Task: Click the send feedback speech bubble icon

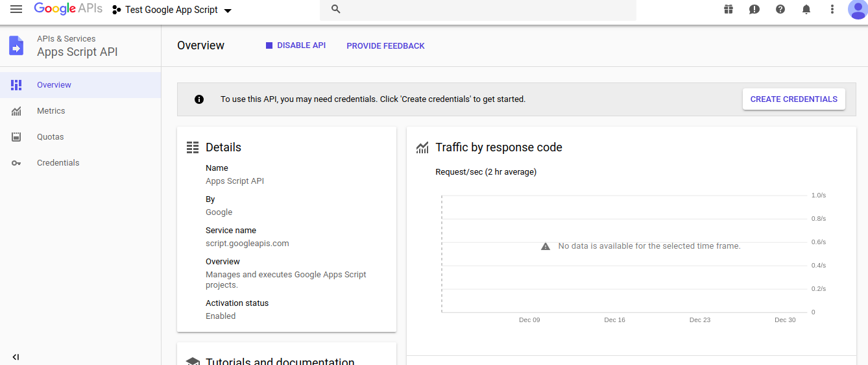Action: 754,9
